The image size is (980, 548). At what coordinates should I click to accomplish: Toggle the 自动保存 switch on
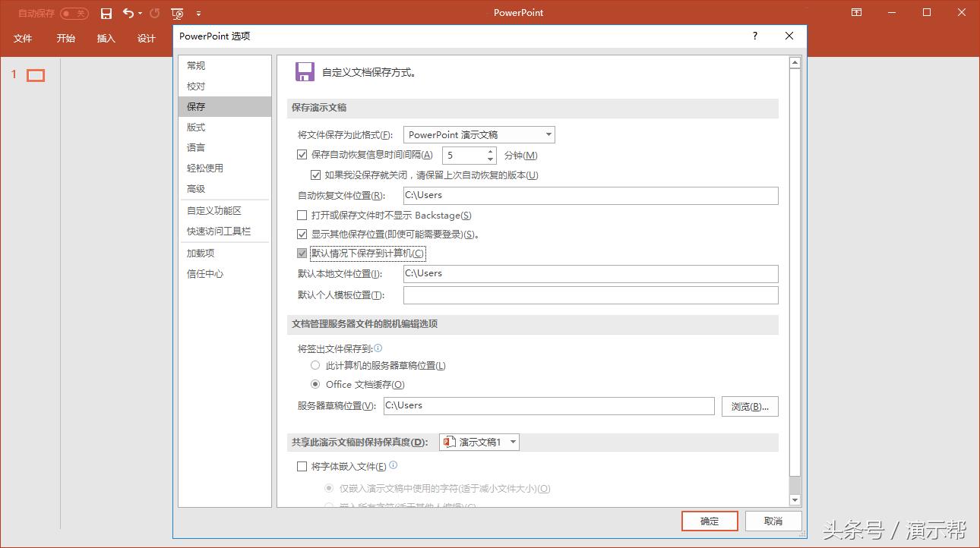(x=74, y=13)
